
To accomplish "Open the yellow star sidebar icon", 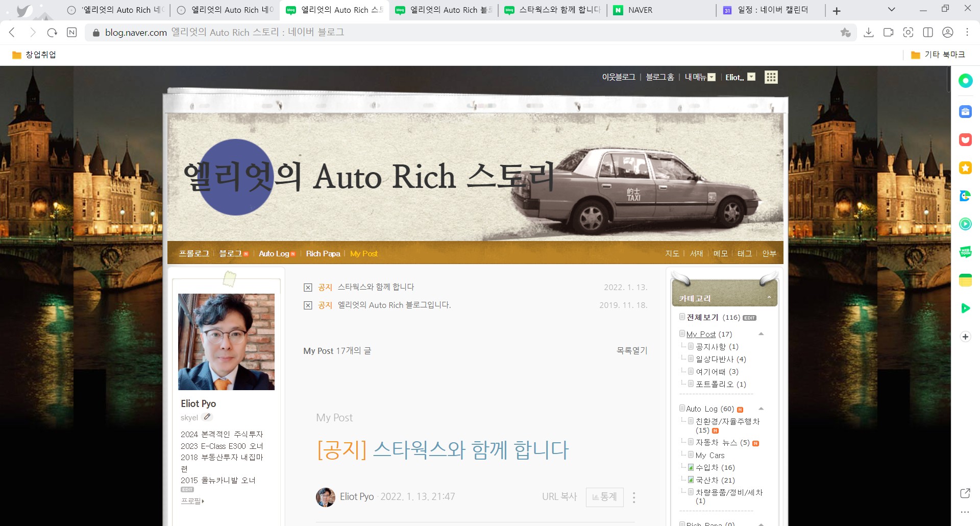I will (965, 168).
